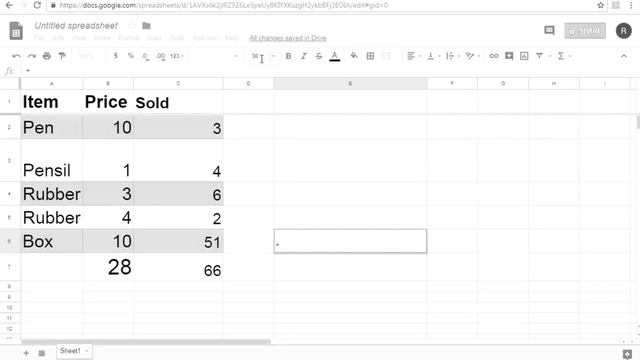Format as currency with dollar icon
The width and height of the screenshot is (640, 360).
coord(116,56)
